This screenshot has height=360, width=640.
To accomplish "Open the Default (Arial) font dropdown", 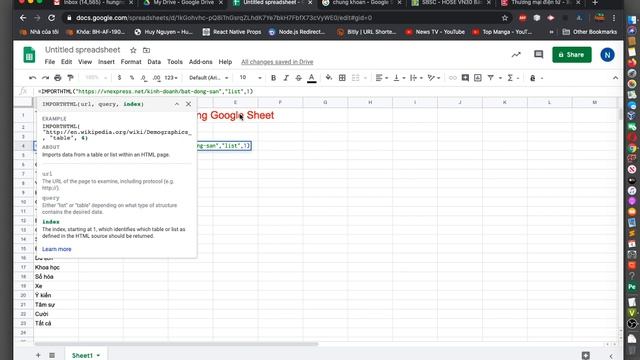I will pyautogui.click(x=209, y=78).
